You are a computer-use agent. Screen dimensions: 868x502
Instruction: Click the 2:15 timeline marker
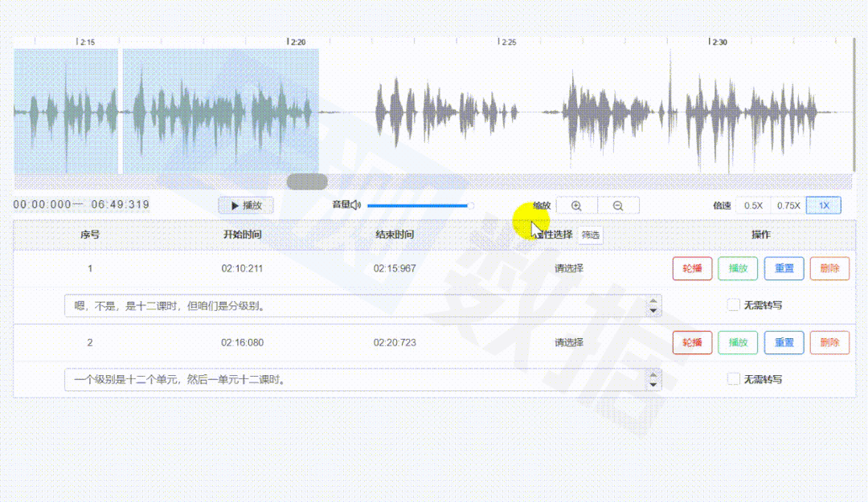(x=86, y=42)
